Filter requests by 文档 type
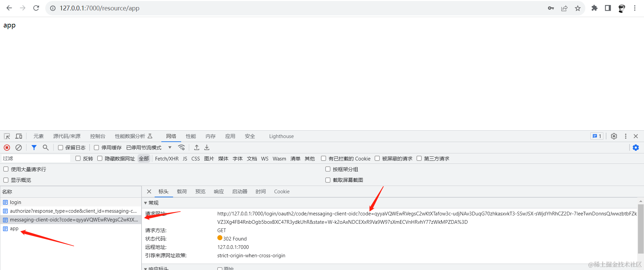This screenshot has height=270, width=644. pyautogui.click(x=252, y=158)
